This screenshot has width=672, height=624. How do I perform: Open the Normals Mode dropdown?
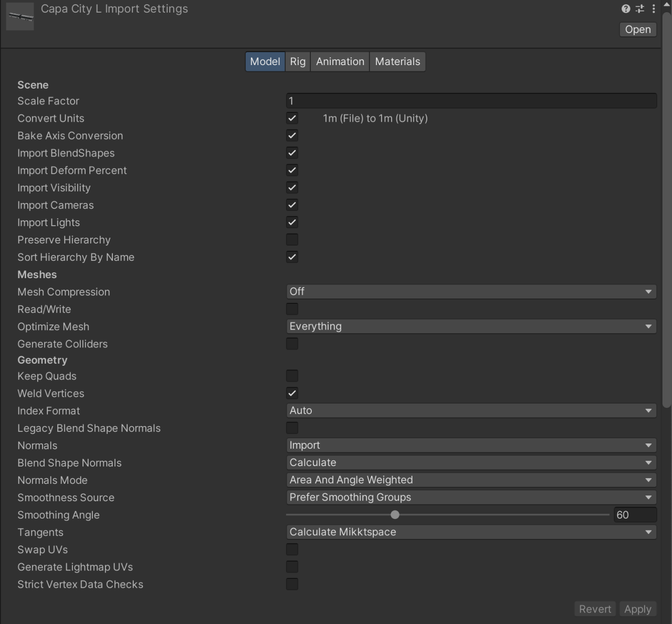[x=471, y=480]
